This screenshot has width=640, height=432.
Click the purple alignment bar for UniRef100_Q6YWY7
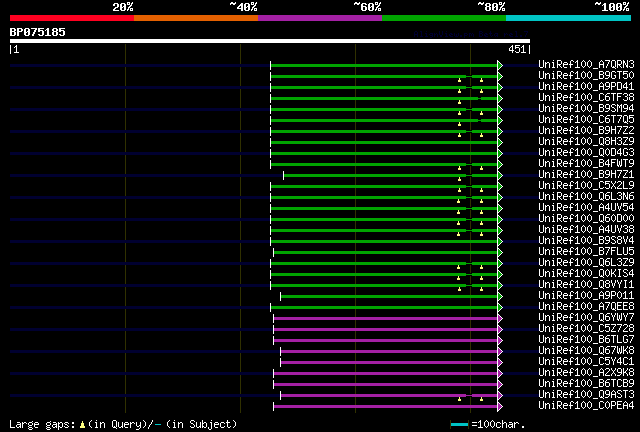tap(386, 319)
